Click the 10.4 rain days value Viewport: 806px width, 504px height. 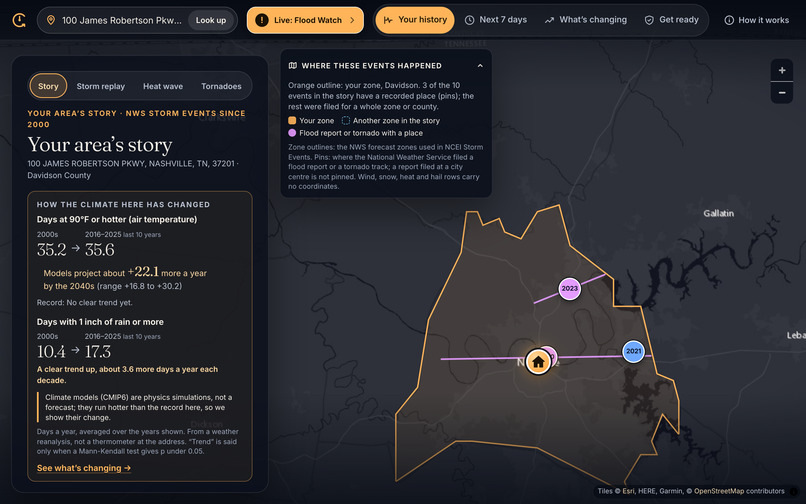click(51, 352)
